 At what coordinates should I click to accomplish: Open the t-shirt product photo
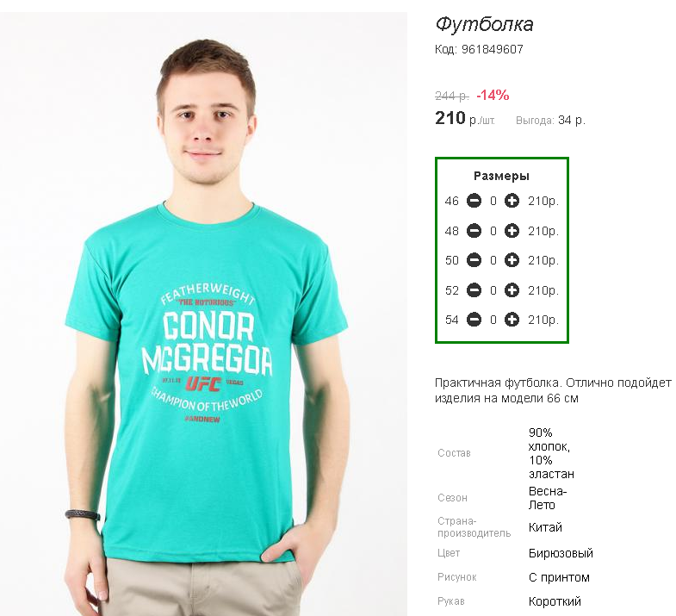pos(203,314)
